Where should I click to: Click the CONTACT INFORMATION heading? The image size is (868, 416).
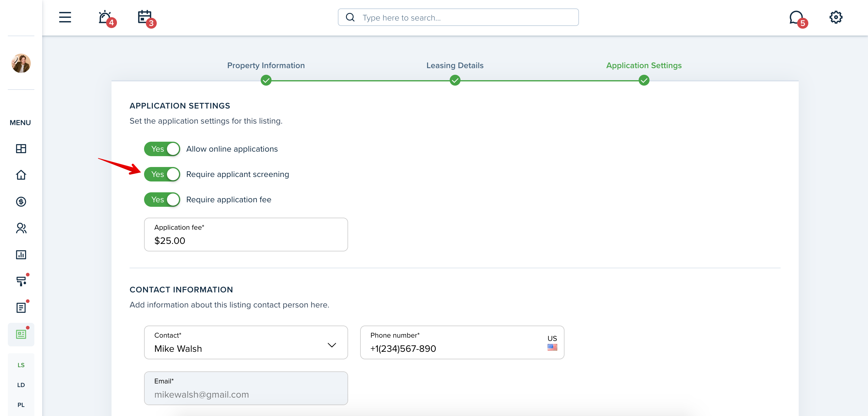pos(181,290)
